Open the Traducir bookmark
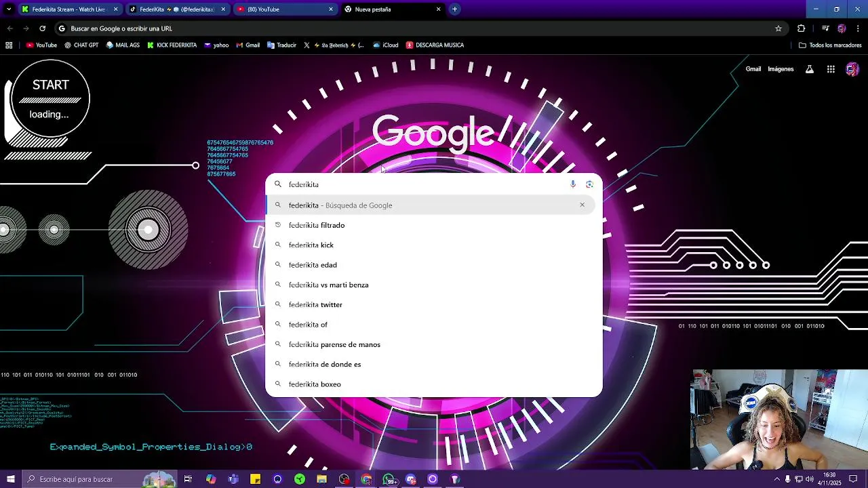868x488 pixels. 281,45
